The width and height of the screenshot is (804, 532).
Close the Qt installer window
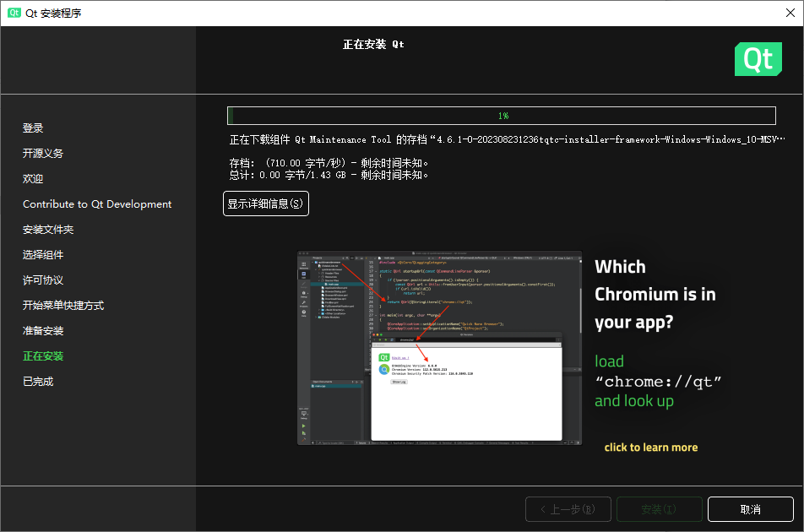(790, 13)
